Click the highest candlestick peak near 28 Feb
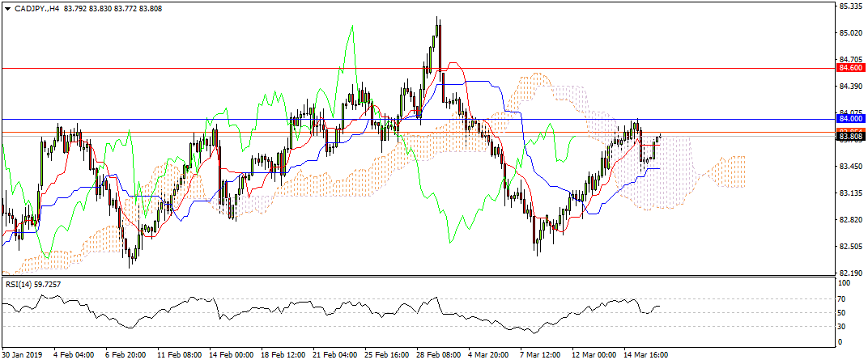Viewport: 868px width, 364px height. pyautogui.click(x=437, y=18)
